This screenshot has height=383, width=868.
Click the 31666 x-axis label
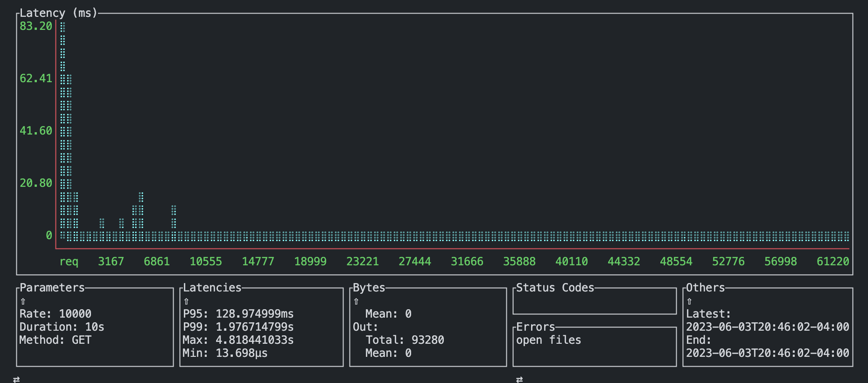pyautogui.click(x=467, y=262)
